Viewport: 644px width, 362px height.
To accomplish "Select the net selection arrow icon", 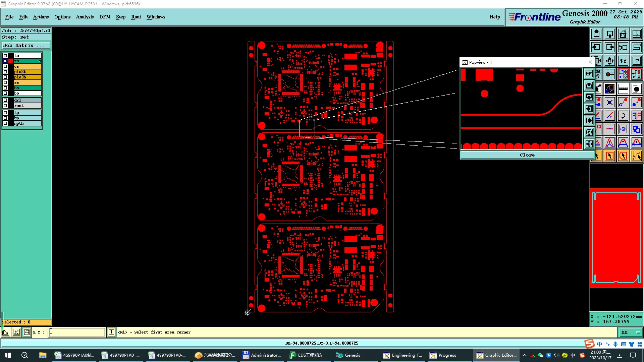I will tap(636, 156).
